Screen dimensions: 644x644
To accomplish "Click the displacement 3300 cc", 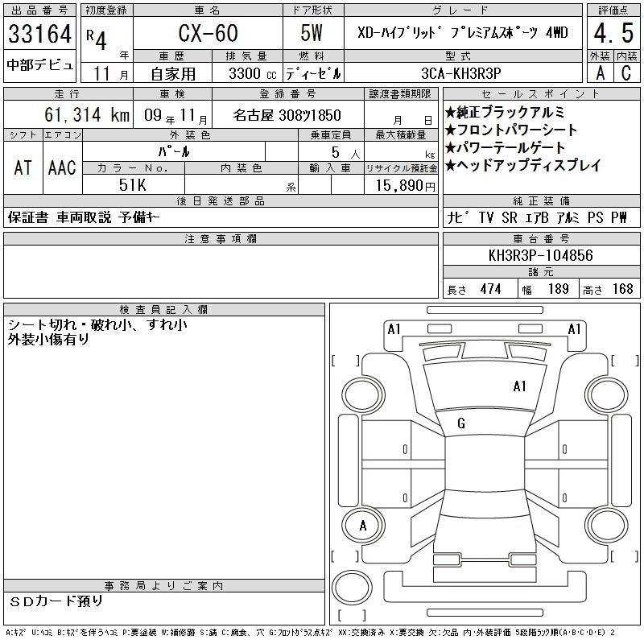I will click(253, 74).
